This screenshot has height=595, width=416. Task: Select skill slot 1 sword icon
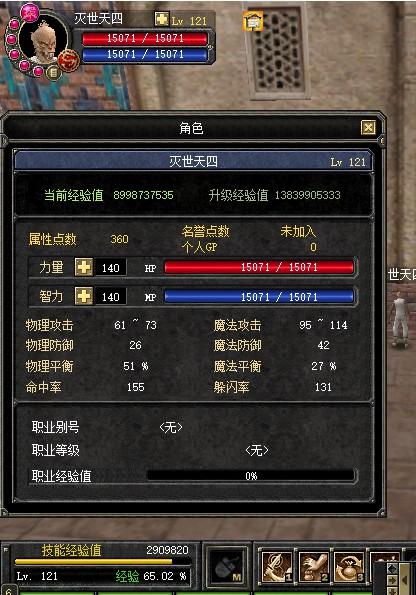[x=277, y=567]
